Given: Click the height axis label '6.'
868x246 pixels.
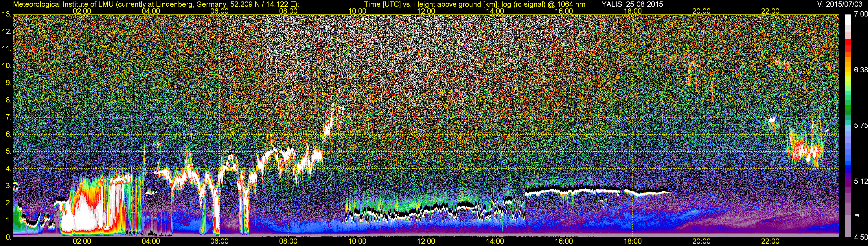Looking at the screenshot, I should click(8, 135).
